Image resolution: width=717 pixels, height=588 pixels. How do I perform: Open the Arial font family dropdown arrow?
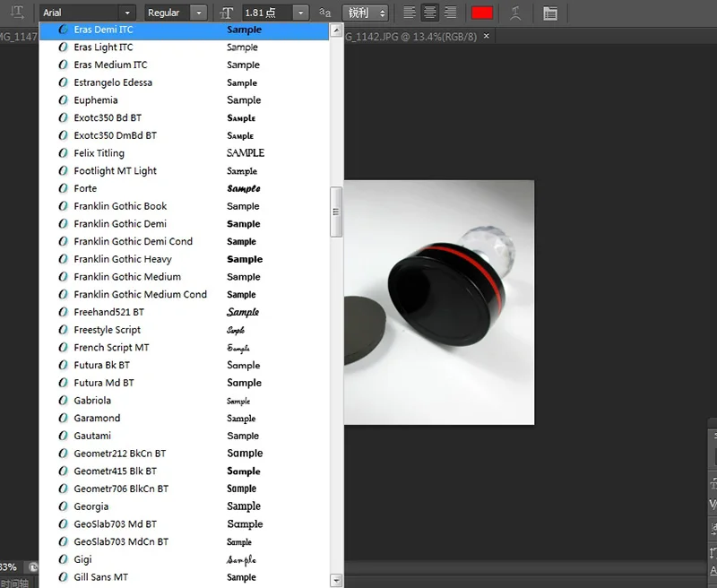[x=127, y=13]
